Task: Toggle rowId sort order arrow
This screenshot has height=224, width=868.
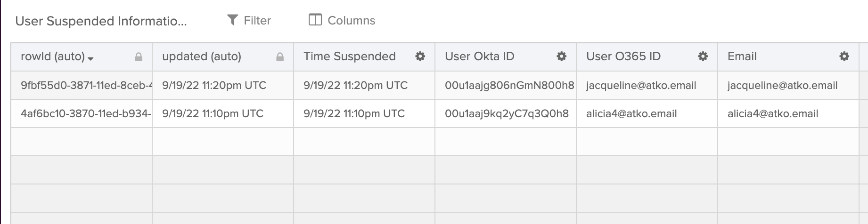Action: (x=91, y=58)
